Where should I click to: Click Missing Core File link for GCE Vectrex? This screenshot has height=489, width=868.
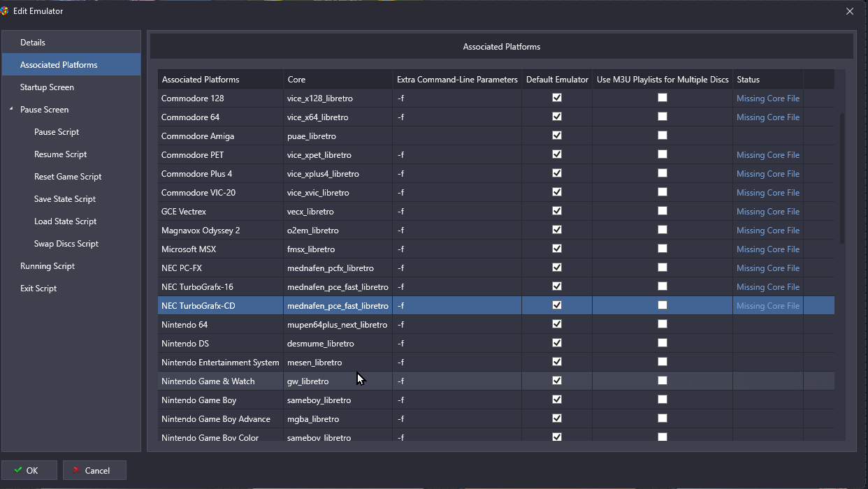pos(768,212)
